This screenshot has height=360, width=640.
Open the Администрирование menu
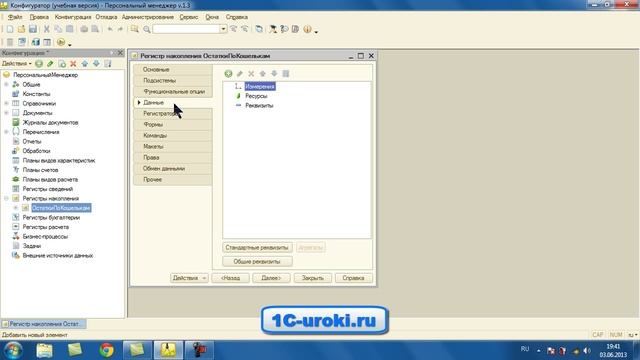click(148, 17)
